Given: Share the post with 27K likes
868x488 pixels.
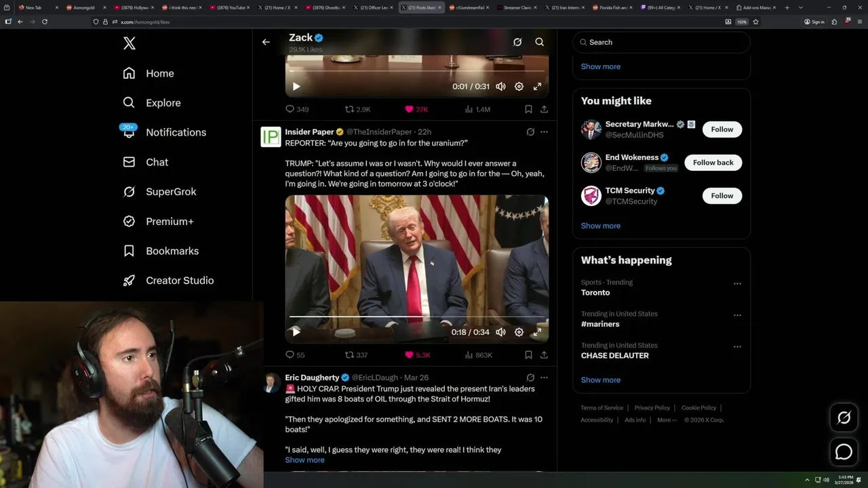Looking at the screenshot, I should (544, 109).
